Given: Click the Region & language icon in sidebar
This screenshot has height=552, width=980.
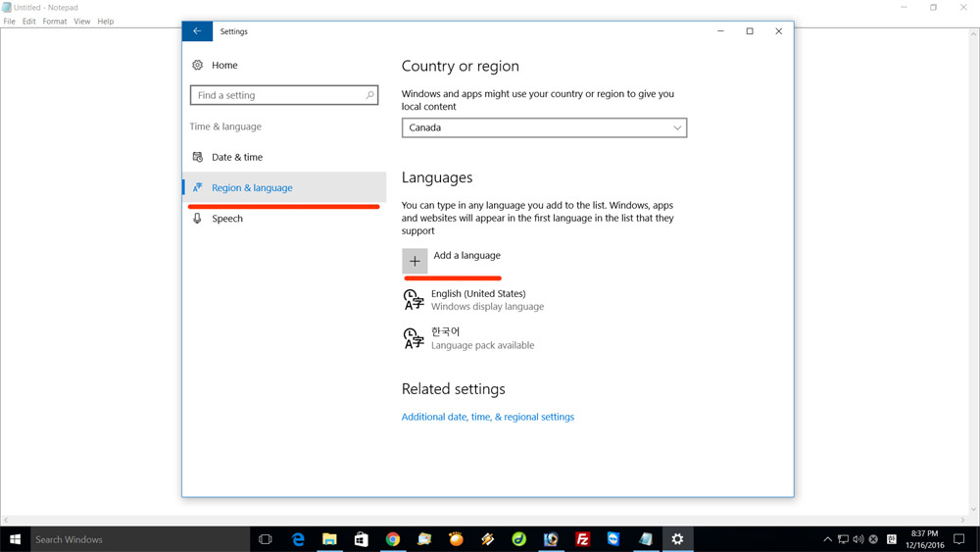Looking at the screenshot, I should [x=198, y=187].
